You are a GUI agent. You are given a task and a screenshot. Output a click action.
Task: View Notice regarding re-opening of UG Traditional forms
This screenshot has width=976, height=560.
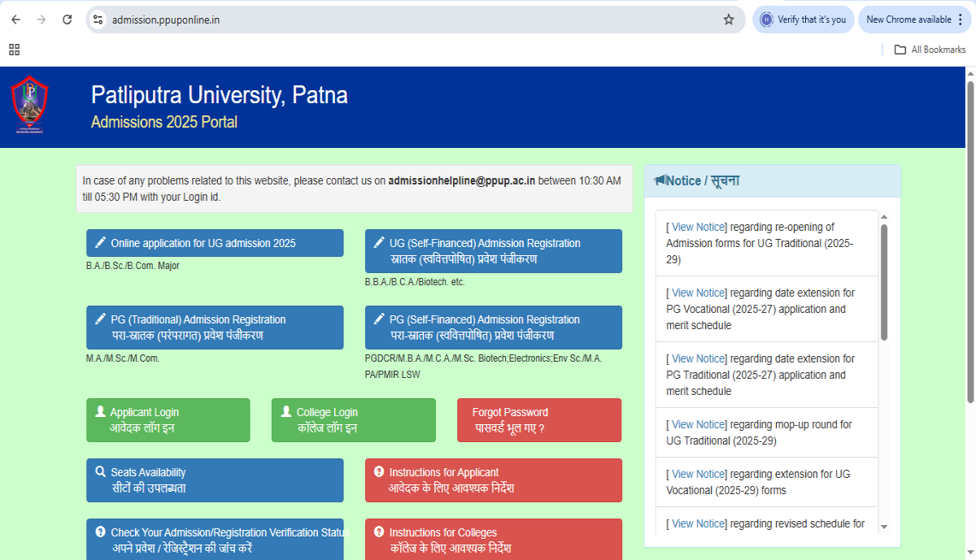pyautogui.click(x=698, y=227)
